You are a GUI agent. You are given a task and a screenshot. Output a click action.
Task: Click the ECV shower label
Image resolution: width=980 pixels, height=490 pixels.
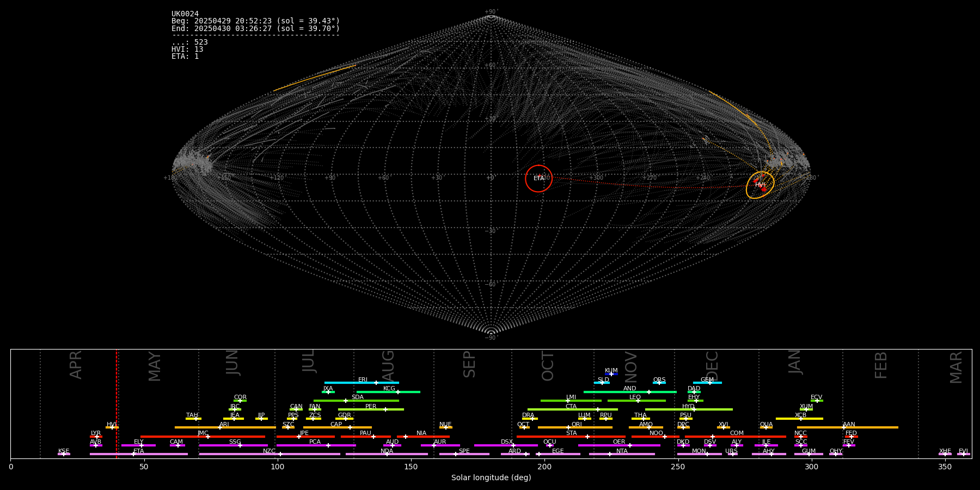(816, 397)
